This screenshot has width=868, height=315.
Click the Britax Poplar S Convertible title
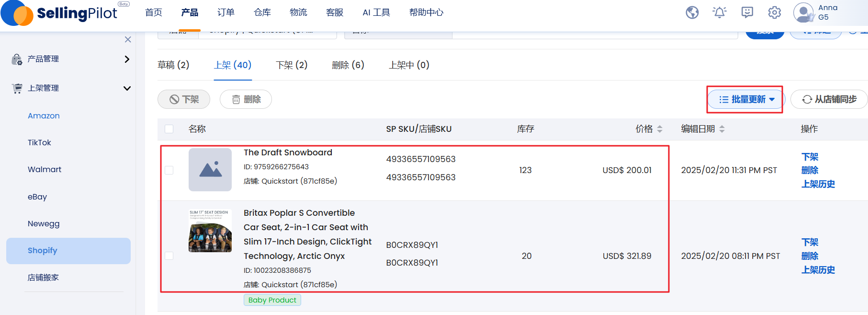(x=307, y=234)
